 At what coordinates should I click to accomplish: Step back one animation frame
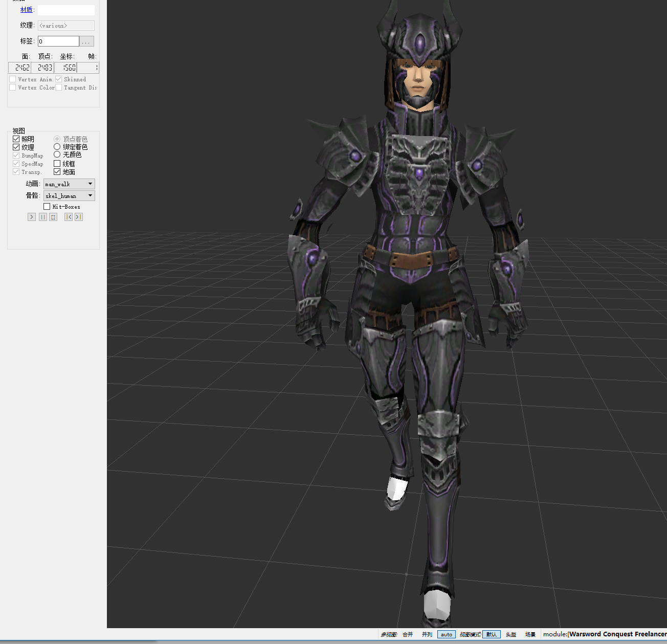69,217
